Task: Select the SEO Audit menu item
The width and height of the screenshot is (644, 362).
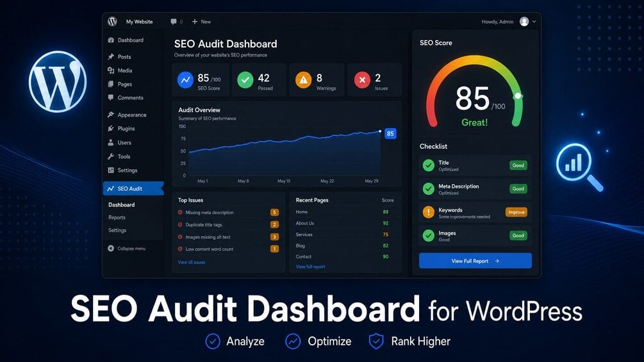Action: (133, 188)
